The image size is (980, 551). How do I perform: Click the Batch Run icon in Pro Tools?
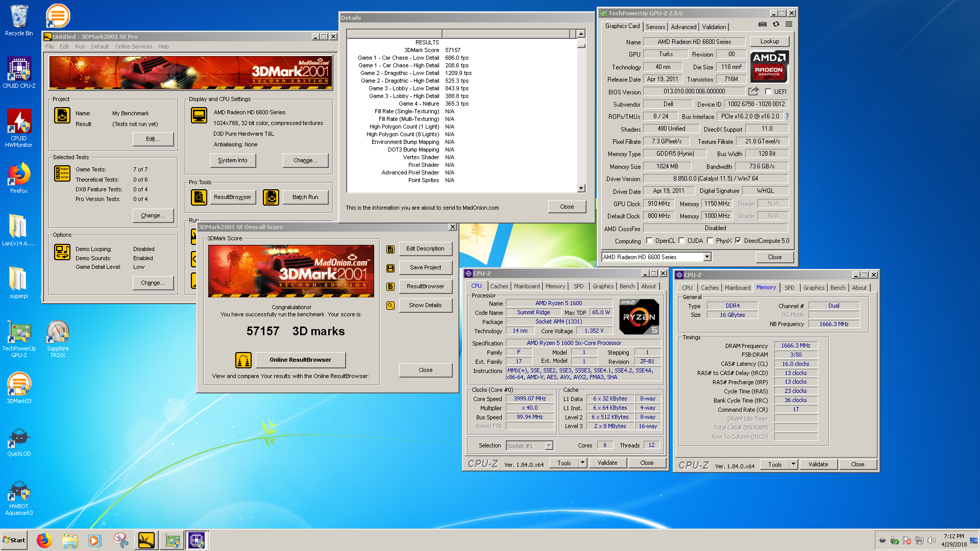271,197
